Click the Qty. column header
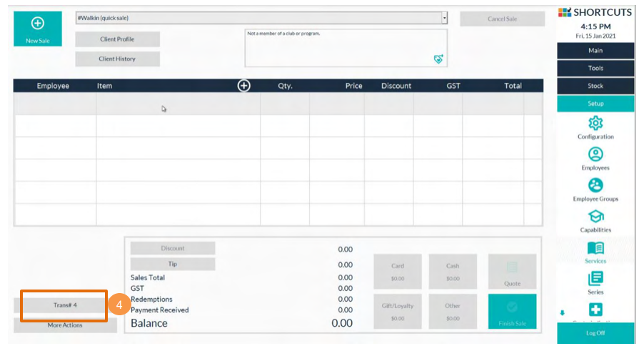644x351 pixels. pyautogui.click(x=285, y=86)
